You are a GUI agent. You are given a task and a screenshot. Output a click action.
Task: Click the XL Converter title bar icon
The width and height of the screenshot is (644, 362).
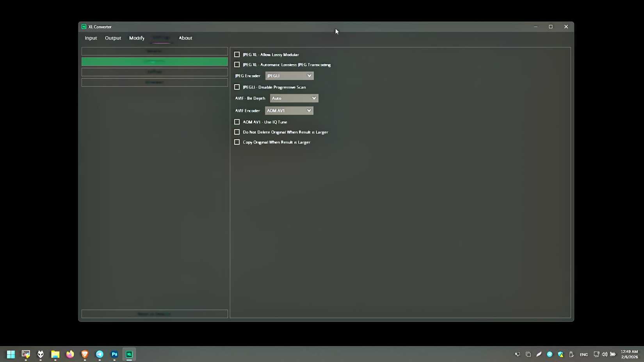tap(83, 27)
